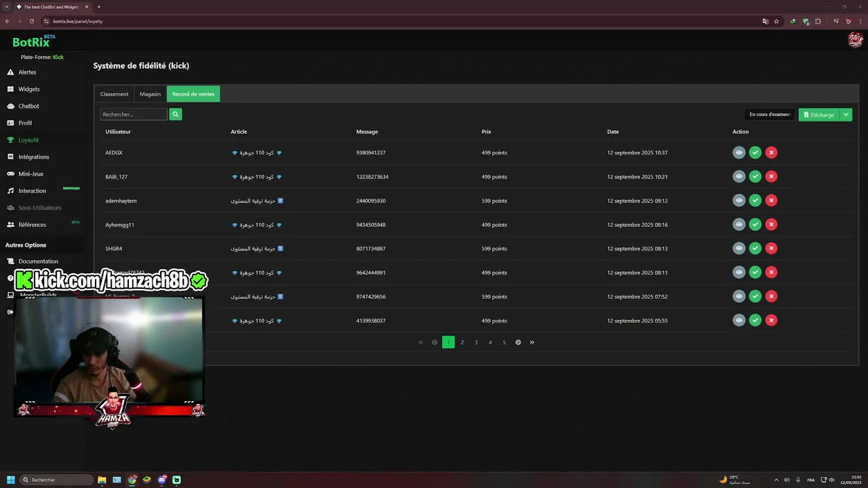Click the browser address bar
This screenshot has height=488, width=868.
[x=400, y=21]
